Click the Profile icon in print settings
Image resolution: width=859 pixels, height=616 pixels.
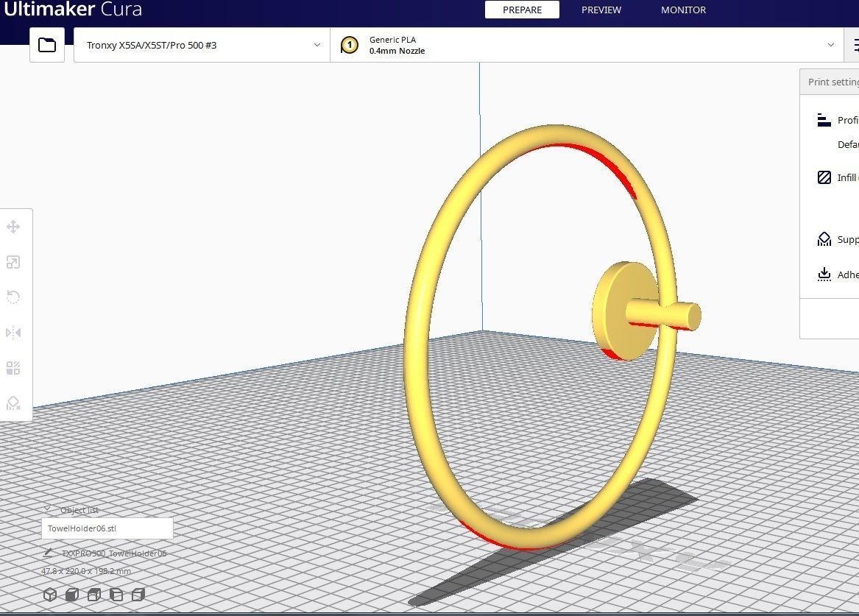(x=824, y=120)
